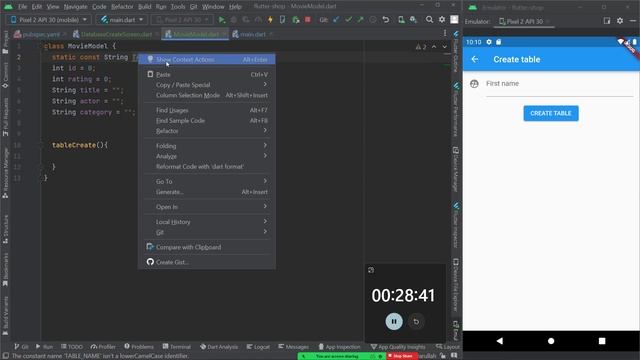
Task: Push commits with the green arrow icon
Action: (360, 20)
